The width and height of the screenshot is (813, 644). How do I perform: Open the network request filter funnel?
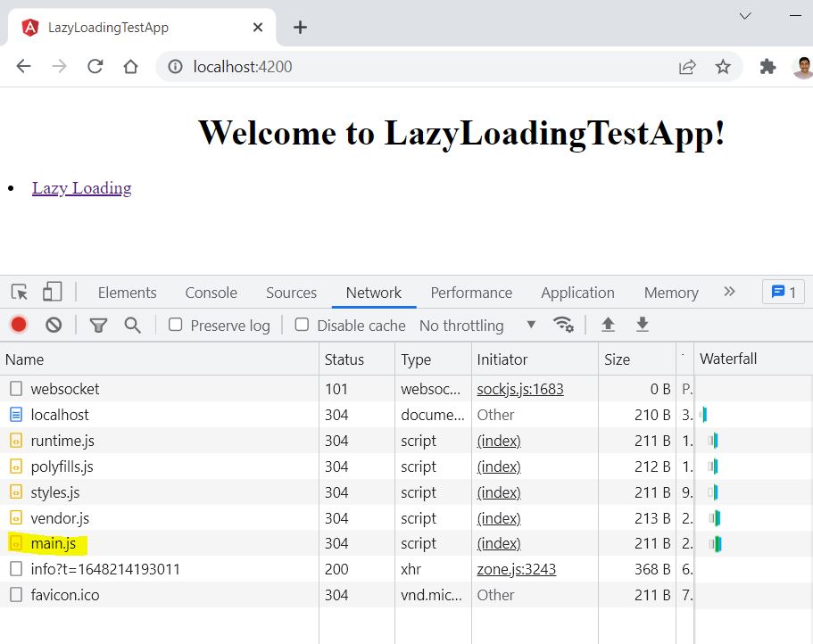(98, 325)
